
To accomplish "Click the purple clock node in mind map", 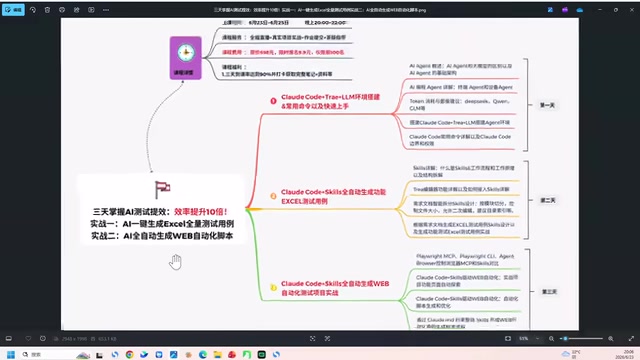I will pyautogui.click(x=185, y=58).
